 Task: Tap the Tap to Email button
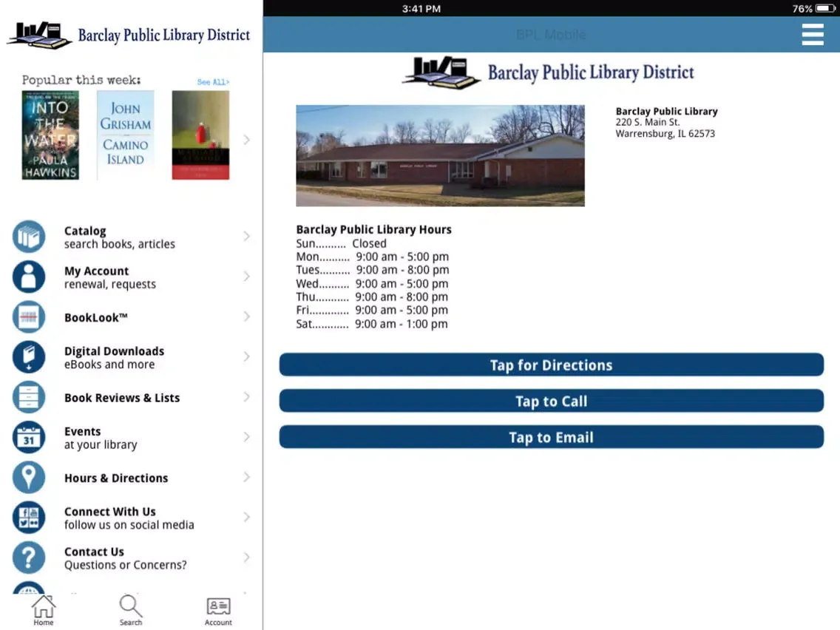(552, 437)
